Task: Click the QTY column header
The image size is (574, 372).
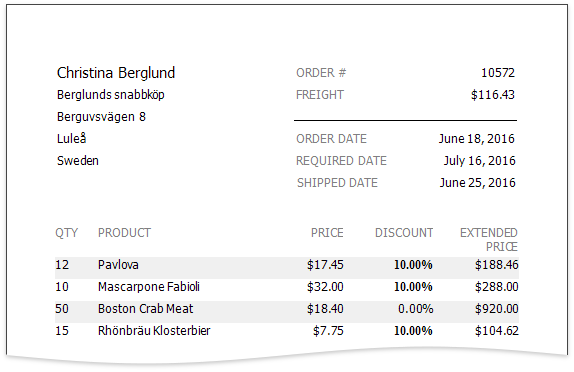Action: (66, 233)
